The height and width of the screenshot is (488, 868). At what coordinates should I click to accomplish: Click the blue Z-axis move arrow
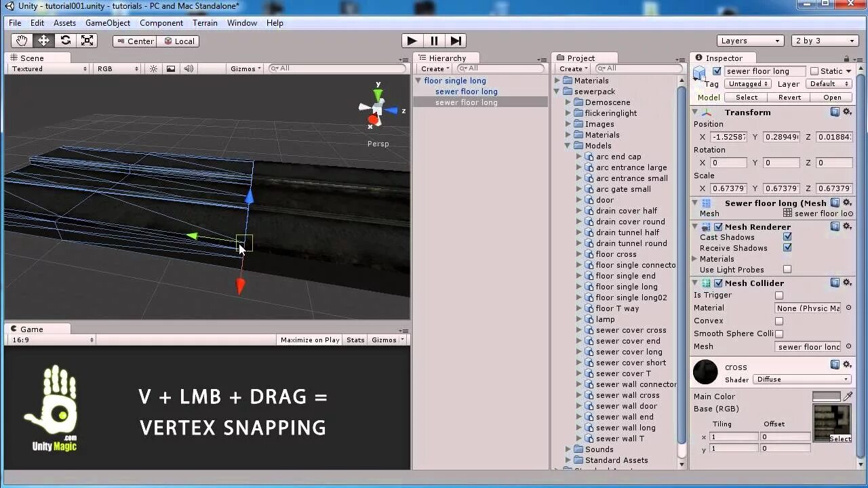pyautogui.click(x=249, y=196)
